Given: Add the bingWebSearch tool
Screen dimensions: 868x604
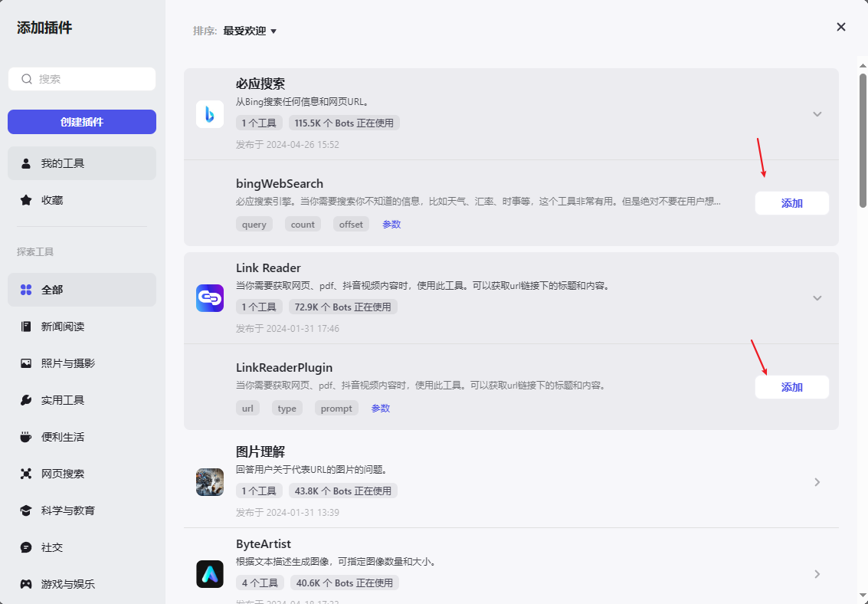Looking at the screenshot, I should click(x=791, y=203).
